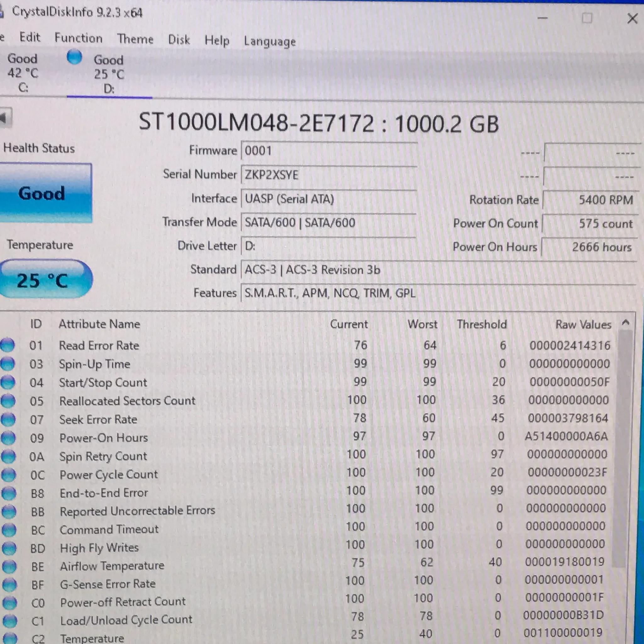
Task: Click the Attribute Name column header
Action: point(99,324)
